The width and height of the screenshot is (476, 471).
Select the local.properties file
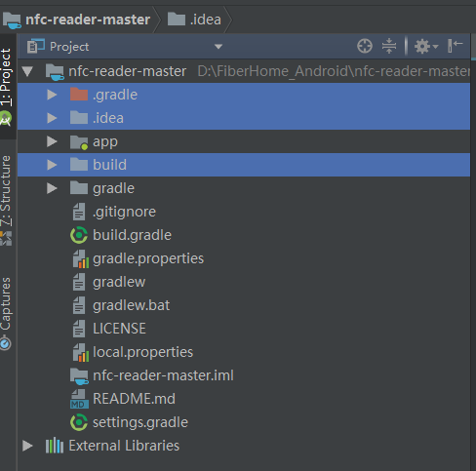(x=142, y=352)
